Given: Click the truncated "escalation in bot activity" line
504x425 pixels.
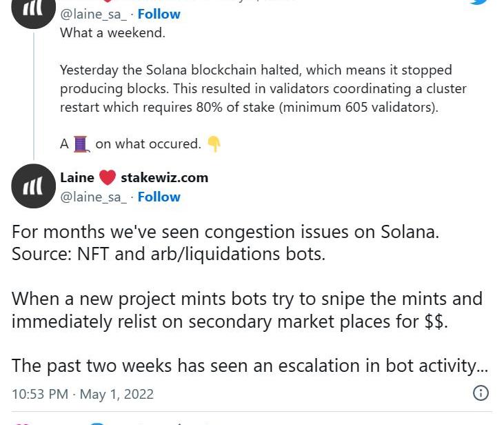Looking at the screenshot, I should click(x=250, y=366).
